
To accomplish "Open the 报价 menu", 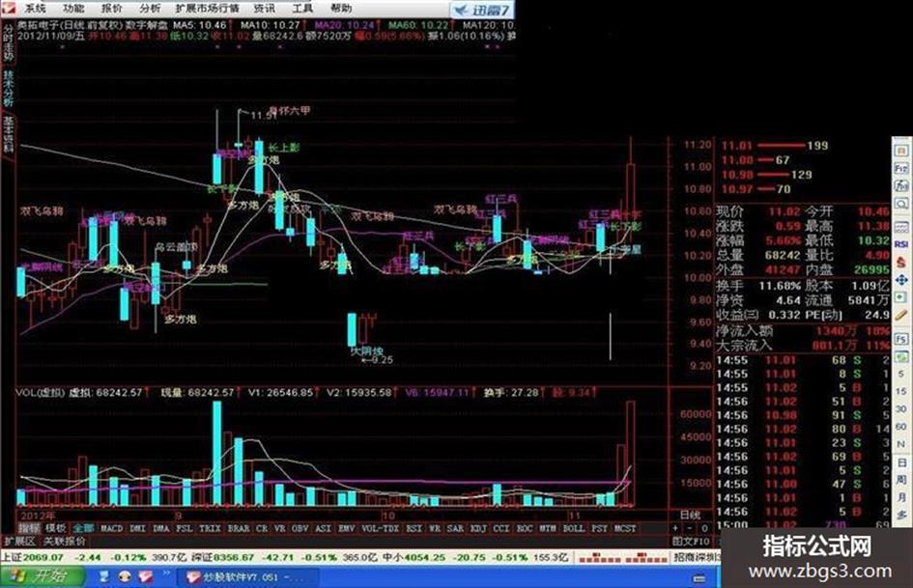I will [112, 8].
